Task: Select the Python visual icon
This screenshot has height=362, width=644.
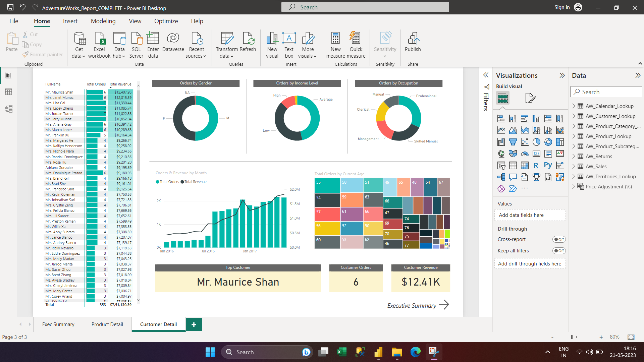Action: click(548, 165)
